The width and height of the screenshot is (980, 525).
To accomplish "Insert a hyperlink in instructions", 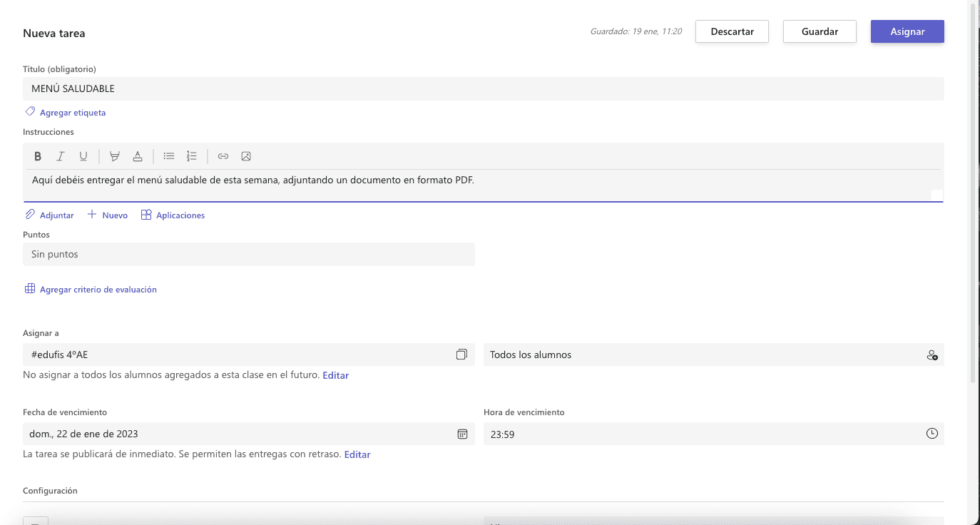I will [x=223, y=156].
